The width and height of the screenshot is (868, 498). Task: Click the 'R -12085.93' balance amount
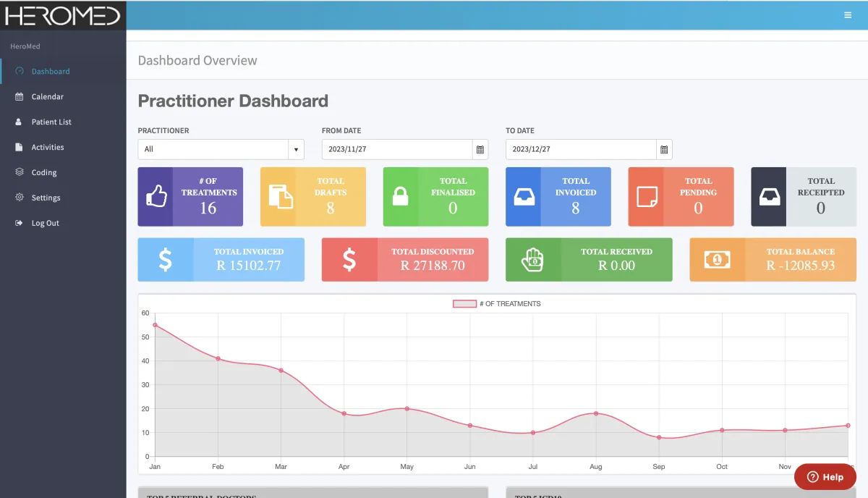pyautogui.click(x=801, y=266)
